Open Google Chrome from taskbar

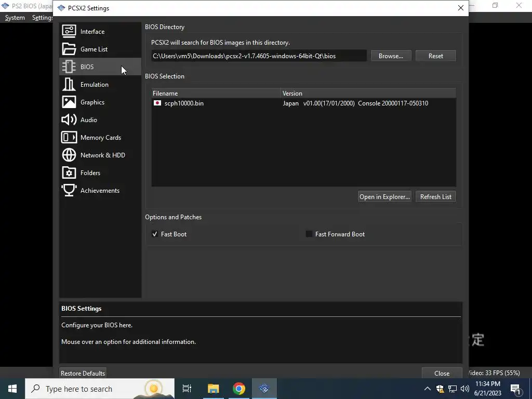(x=239, y=389)
